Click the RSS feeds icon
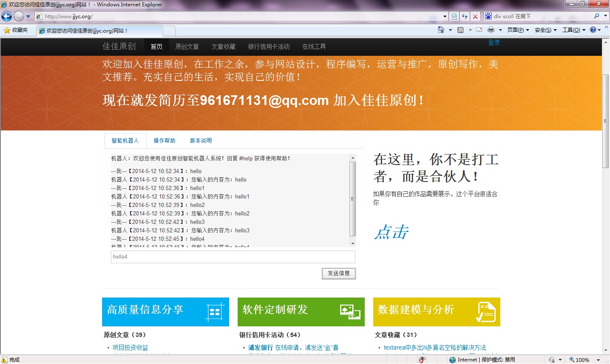610x364 pixels. click(460, 30)
